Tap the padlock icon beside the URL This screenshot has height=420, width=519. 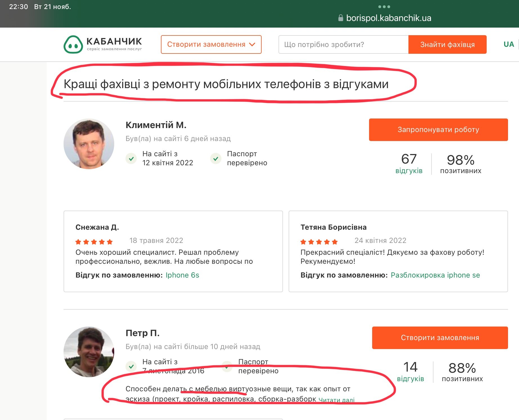pyautogui.click(x=341, y=18)
